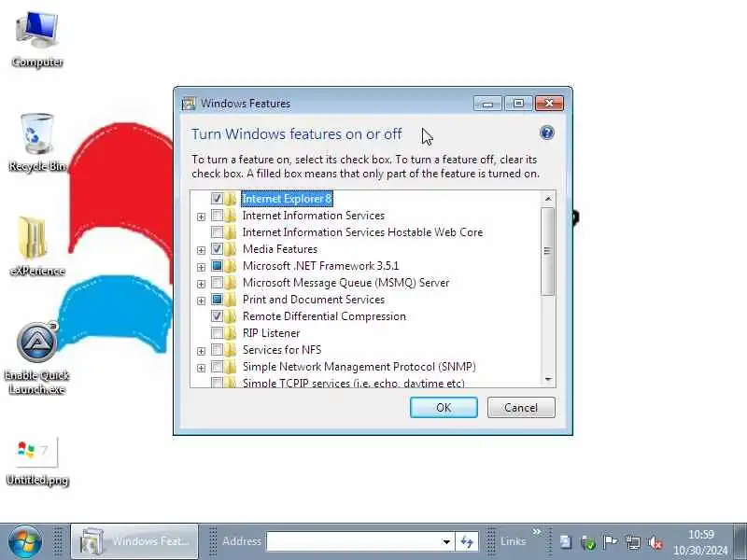Click the Microsoft .NET Framework folder icon

coord(231,266)
